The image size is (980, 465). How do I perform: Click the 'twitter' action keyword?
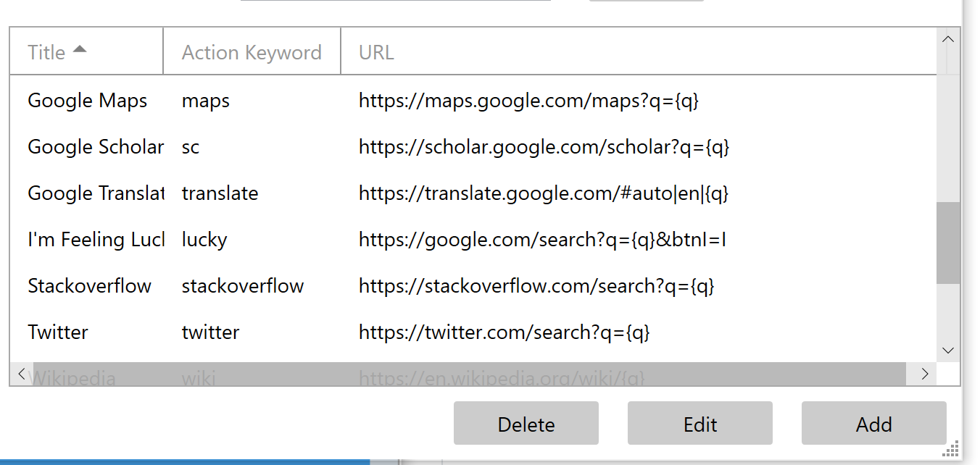pyautogui.click(x=211, y=332)
